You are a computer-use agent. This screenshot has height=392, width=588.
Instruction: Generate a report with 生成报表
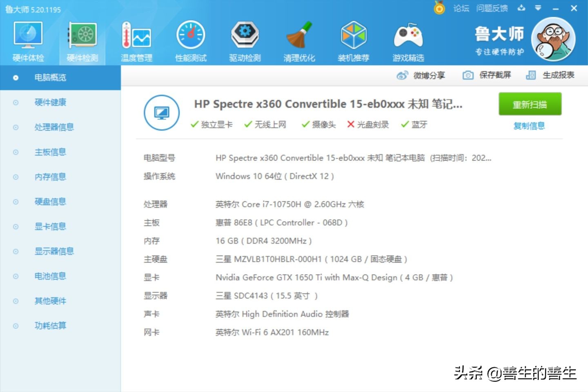pos(531,75)
